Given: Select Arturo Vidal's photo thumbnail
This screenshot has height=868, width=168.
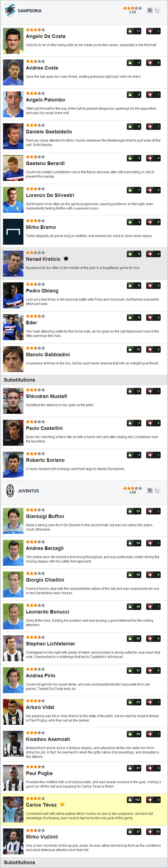Looking at the screenshot, I should point(13,712).
